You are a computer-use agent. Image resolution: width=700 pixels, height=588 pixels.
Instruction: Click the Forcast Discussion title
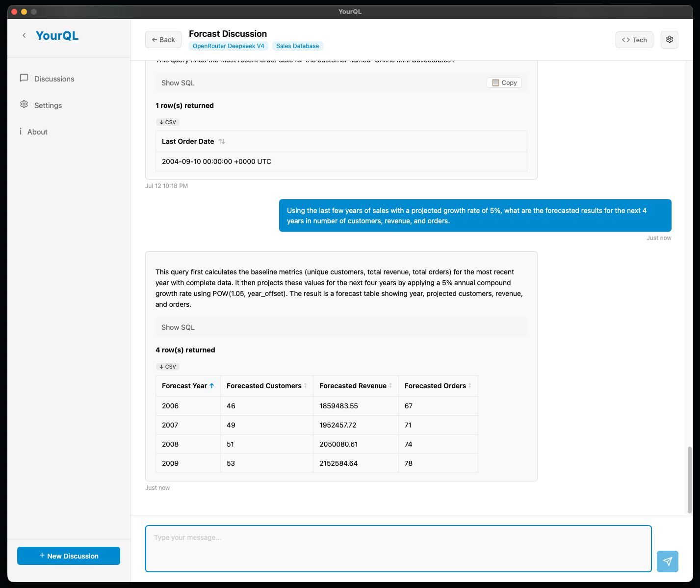pos(228,34)
